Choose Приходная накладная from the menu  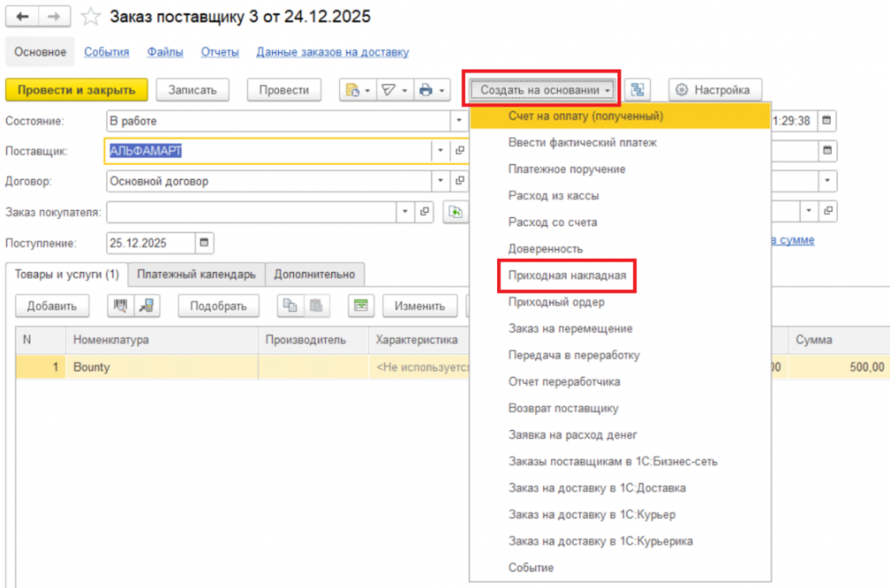[567, 275]
